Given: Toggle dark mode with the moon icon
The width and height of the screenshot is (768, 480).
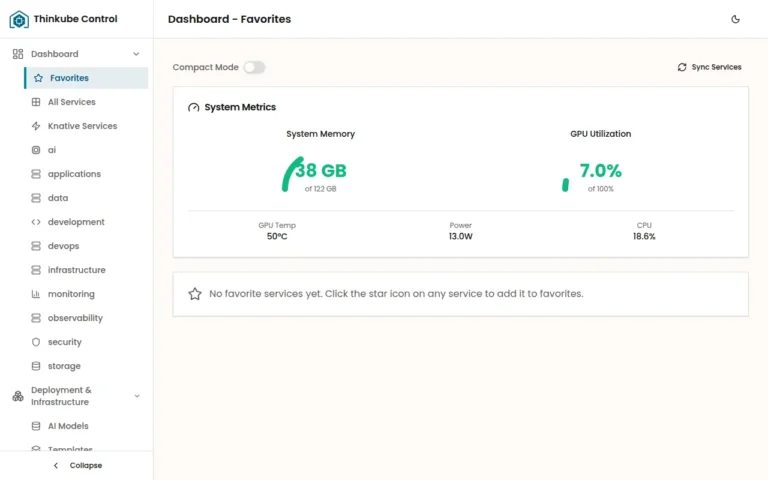Looking at the screenshot, I should (x=735, y=19).
